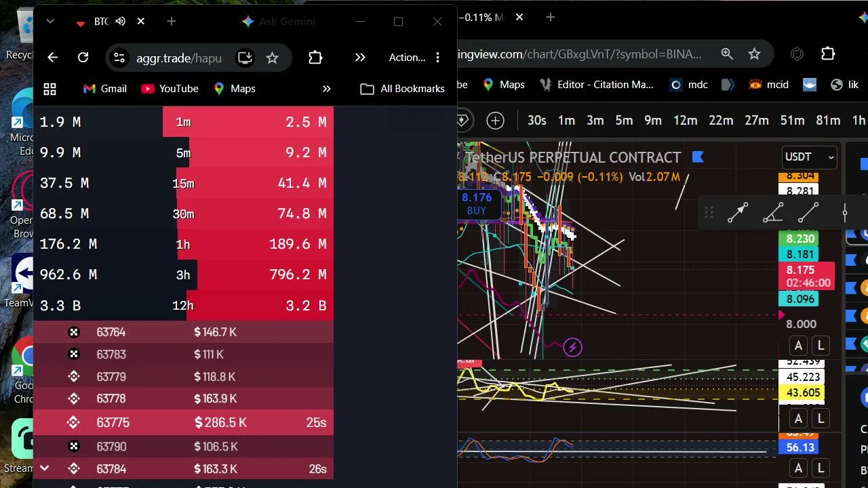
Task: Switch chart to 30s timeframe
Action: [537, 121]
